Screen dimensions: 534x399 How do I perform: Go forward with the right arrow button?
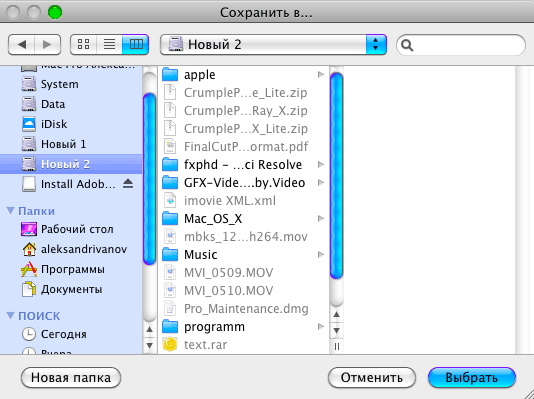pos(48,44)
